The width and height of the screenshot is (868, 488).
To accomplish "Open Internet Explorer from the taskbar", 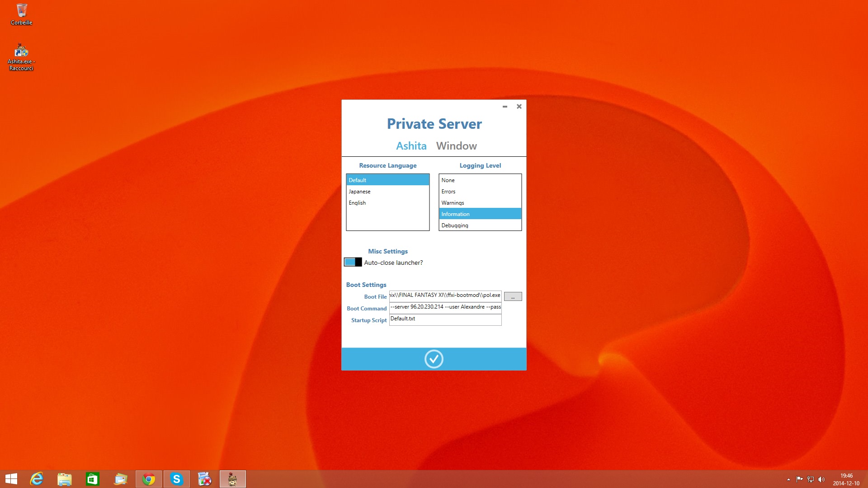I will pyautogui.click(x=37, y=479).
